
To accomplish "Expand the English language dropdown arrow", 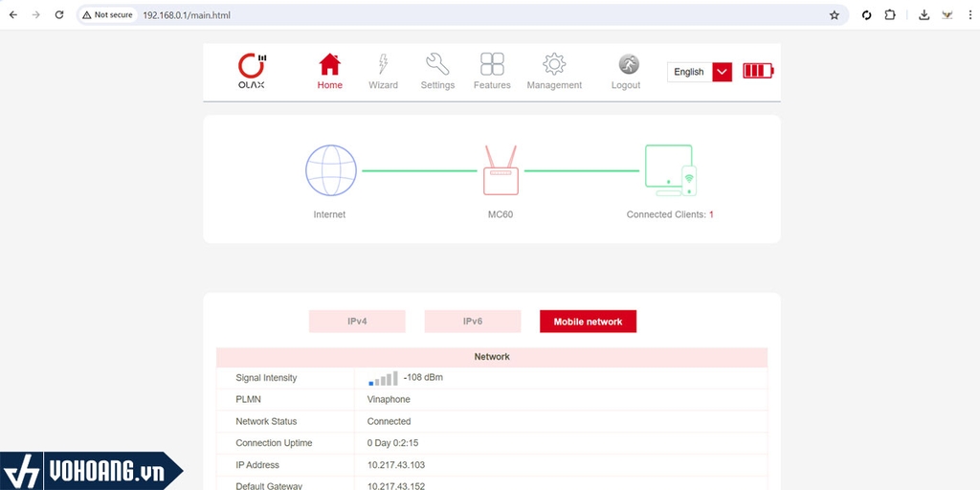I will click(x=722, y=72).
